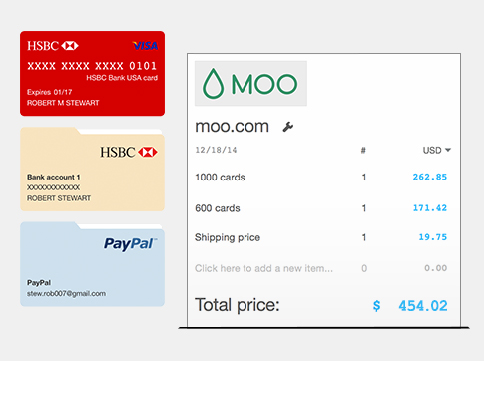Click the HSBC logo on the red credit card
This screenshot has height=394, width=484.
tap(53, 46)
